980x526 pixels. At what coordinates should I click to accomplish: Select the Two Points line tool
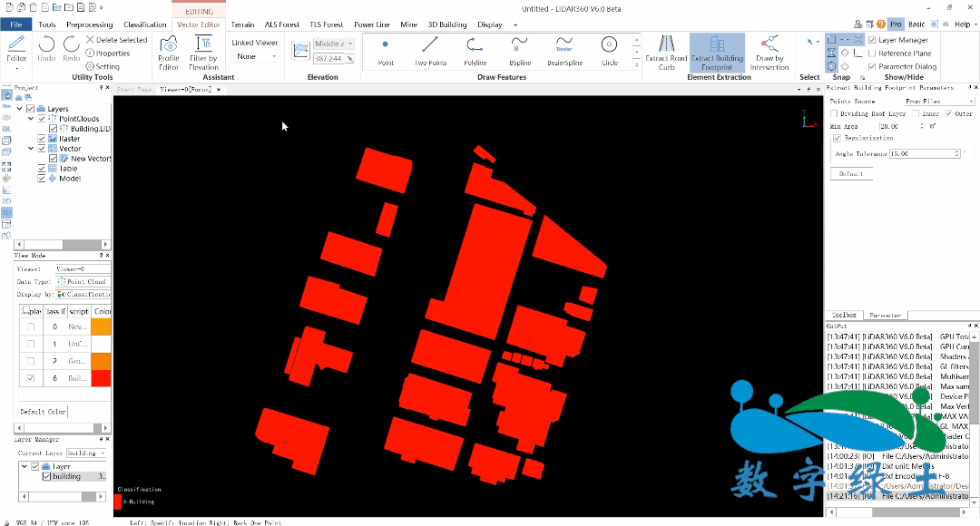tap(430, 51)
